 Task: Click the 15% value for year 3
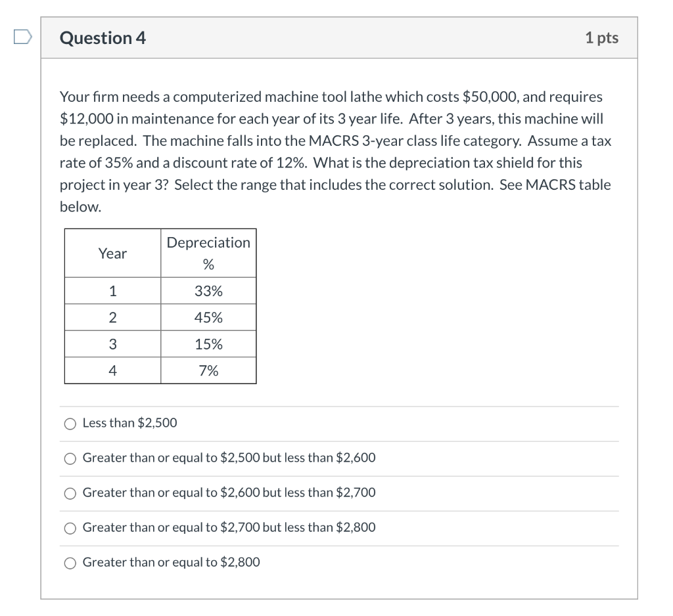click(x=208, y=343)
